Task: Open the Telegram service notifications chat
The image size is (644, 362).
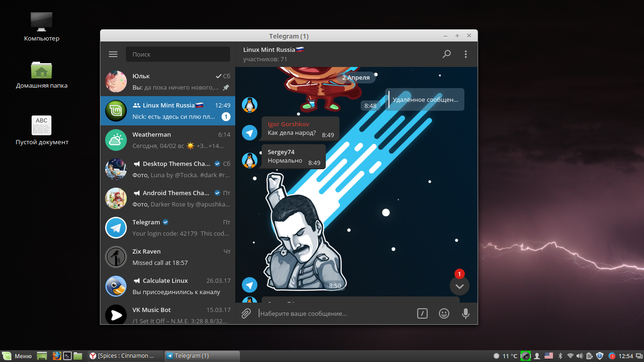Action: [168, 228]
